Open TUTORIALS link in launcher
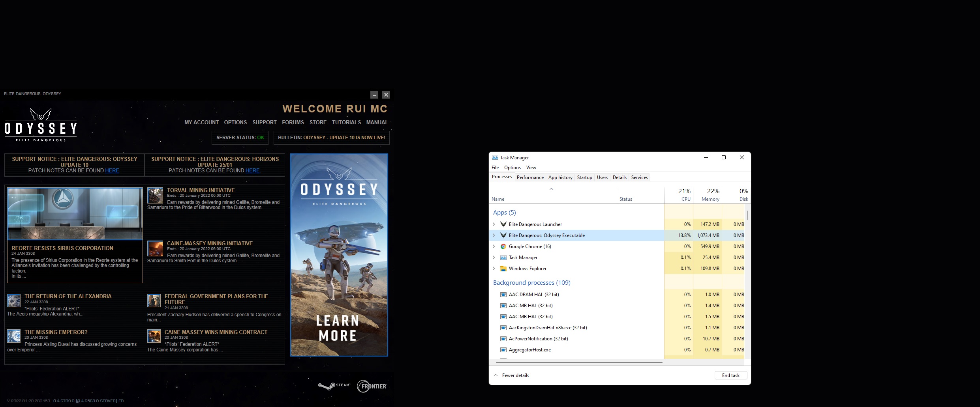980x407 pixels. [x=346, y=123]
